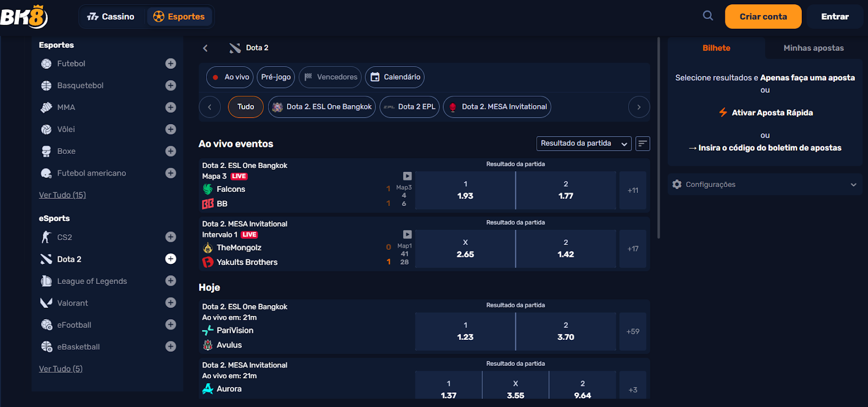This screenshot has height=407, width=868.
Task: Select the Pré-jogo filter
Action: pyautogui.click(x=276, y=77)
